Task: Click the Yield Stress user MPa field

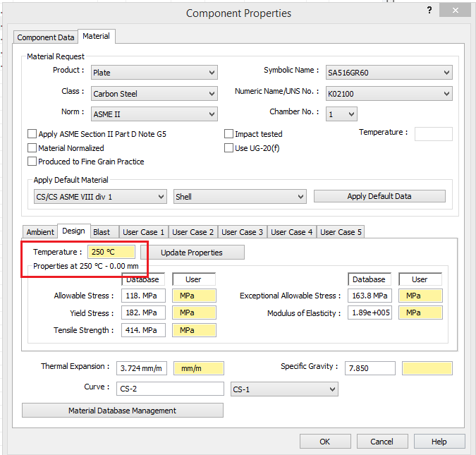Action: coord(194,313)
